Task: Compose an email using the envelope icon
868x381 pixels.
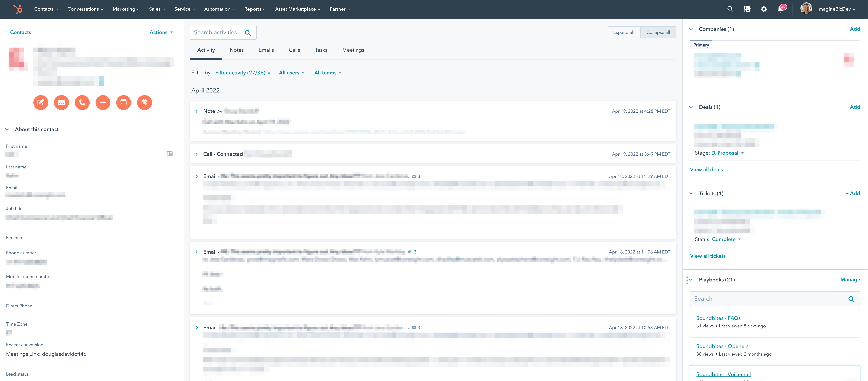Action: pyautogui.click(x=61, y=102)
